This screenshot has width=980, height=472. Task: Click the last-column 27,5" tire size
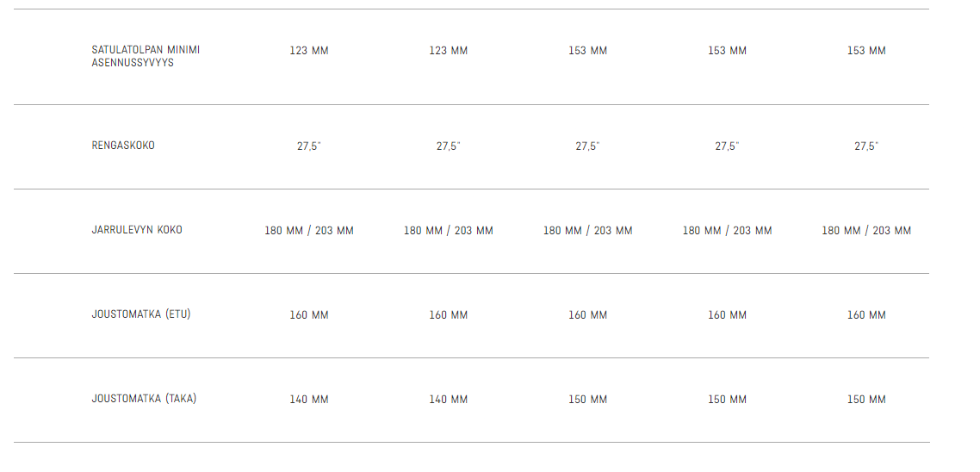click(x=866, y=146)
